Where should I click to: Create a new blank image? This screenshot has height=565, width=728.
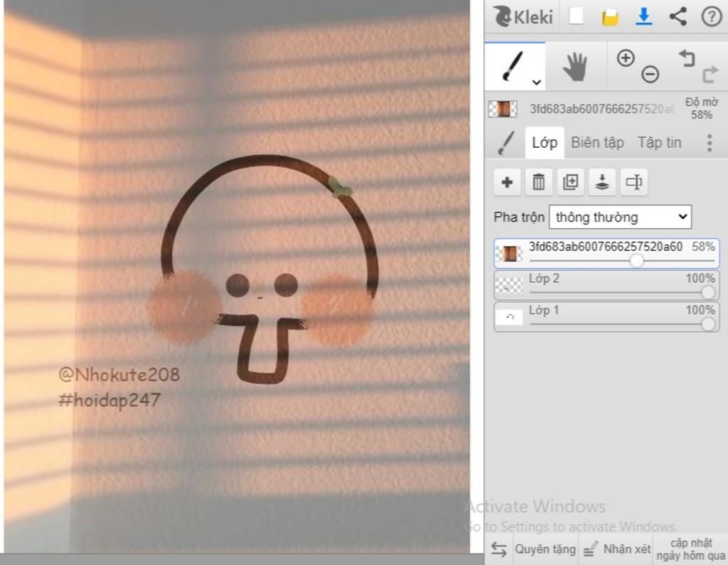(576, 16)
